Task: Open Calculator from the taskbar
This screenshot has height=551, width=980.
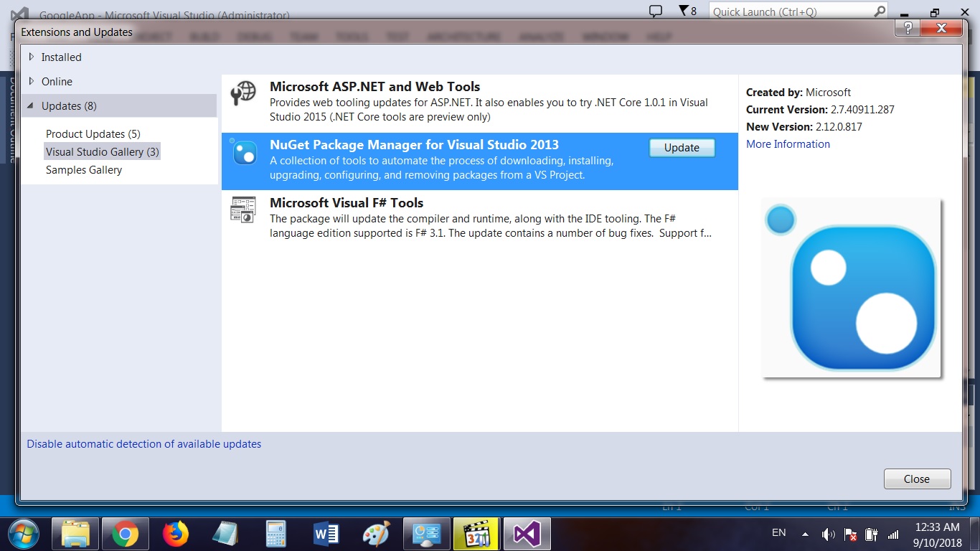Action: (x=275, y=534)
